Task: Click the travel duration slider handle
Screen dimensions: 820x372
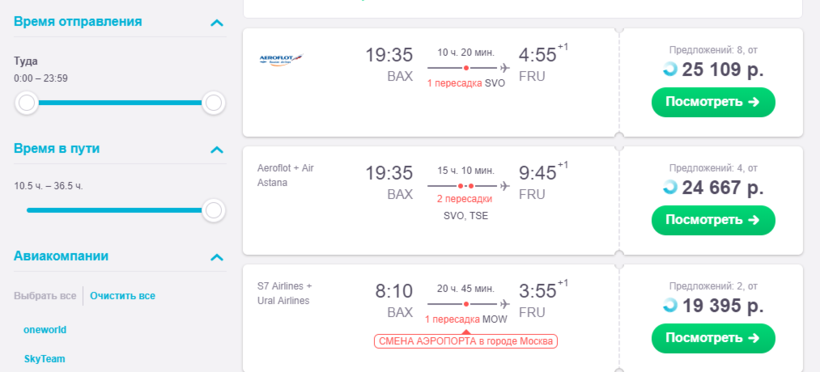Action: coord(213,210)
